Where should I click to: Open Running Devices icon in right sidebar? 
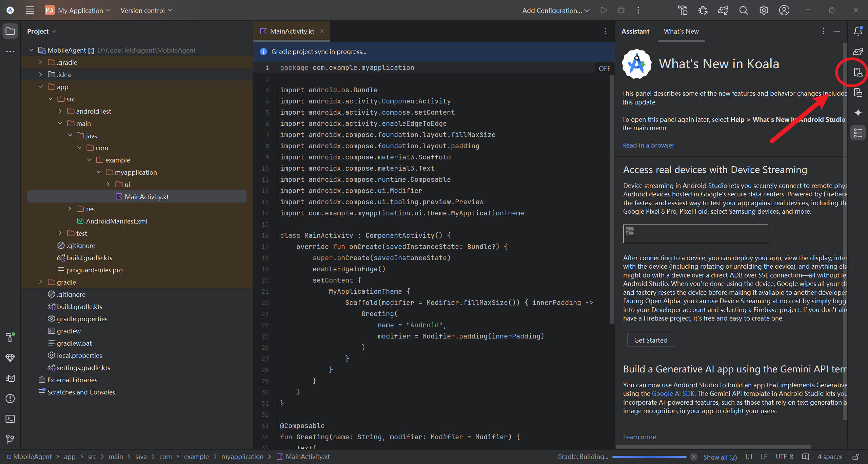coord(858,92)
